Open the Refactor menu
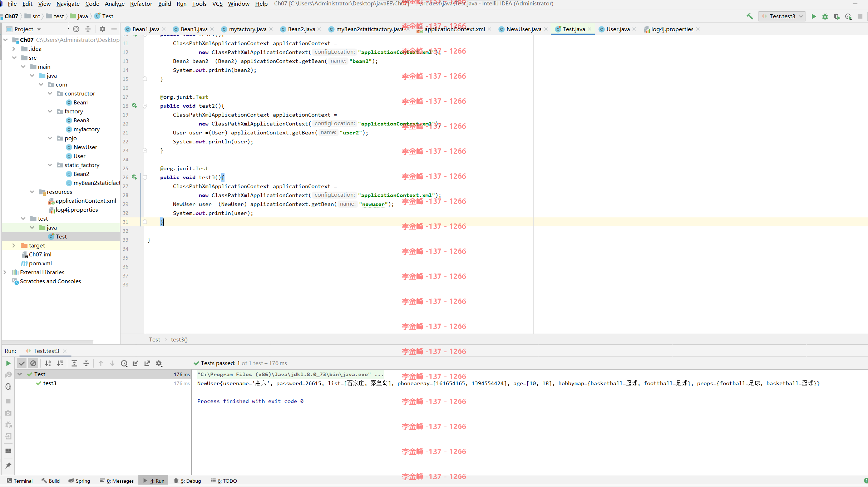The image size is (868, 487). [x=141, y=4]
